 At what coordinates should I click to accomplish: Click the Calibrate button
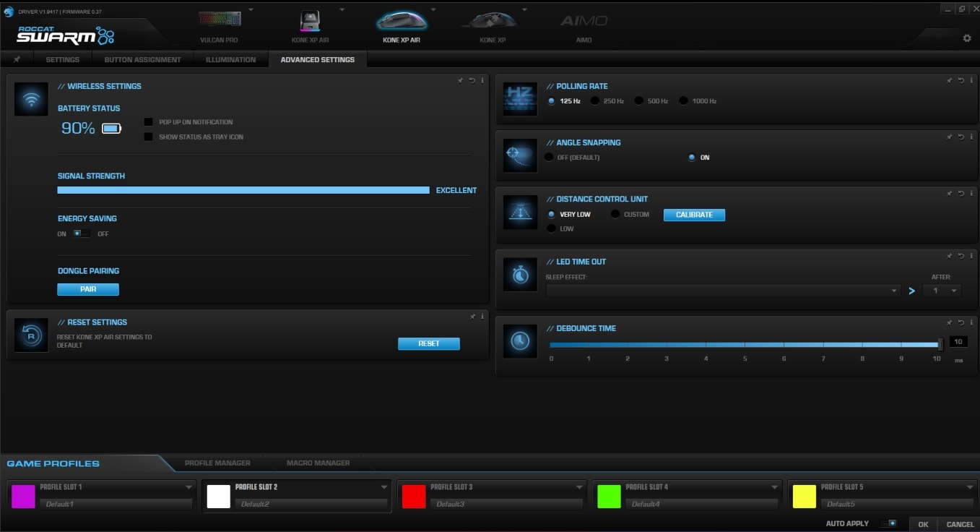(694, 215)
